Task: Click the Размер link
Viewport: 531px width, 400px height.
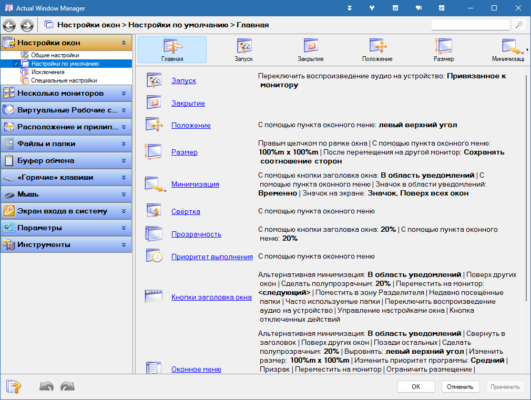Action: click(184, 152)
